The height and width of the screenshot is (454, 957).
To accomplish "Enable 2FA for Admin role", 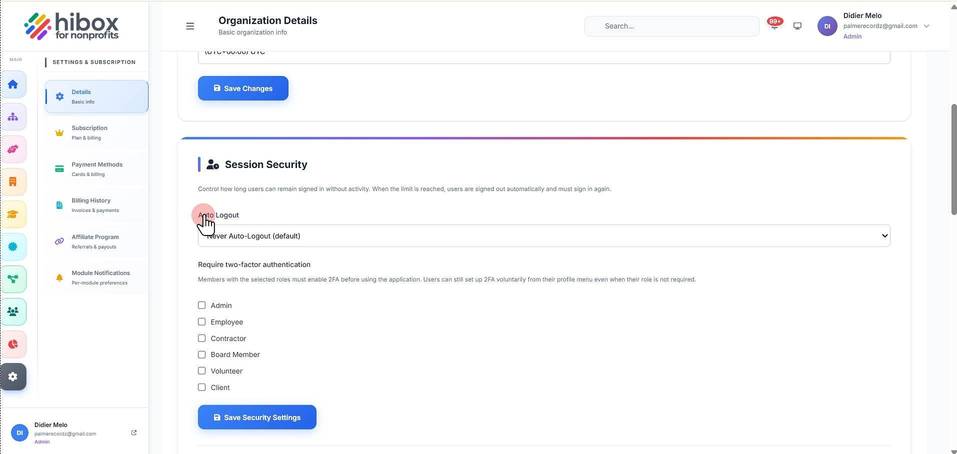I will pyautogui.click(x=202, y=305).
